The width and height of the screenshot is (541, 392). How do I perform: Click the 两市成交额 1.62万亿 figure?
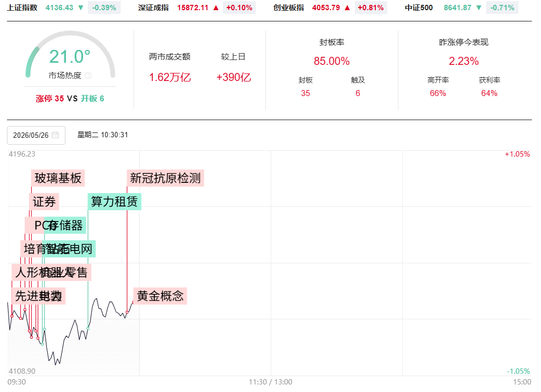(x=170, y=77)
